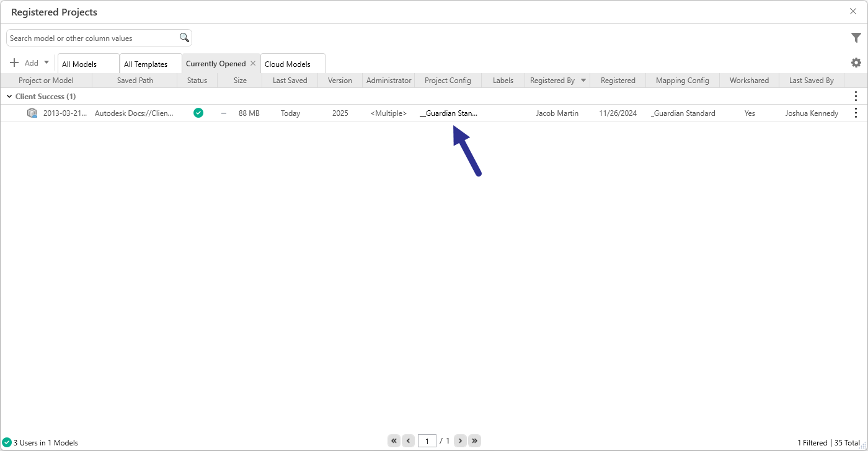This screenshot has height=451, width=868.
Task: Switch to Cloud Models tab
Action: click(293, 64)
